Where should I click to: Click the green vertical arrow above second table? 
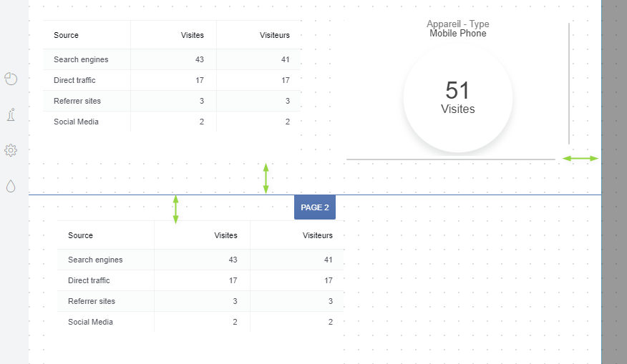tap(175, 209)
